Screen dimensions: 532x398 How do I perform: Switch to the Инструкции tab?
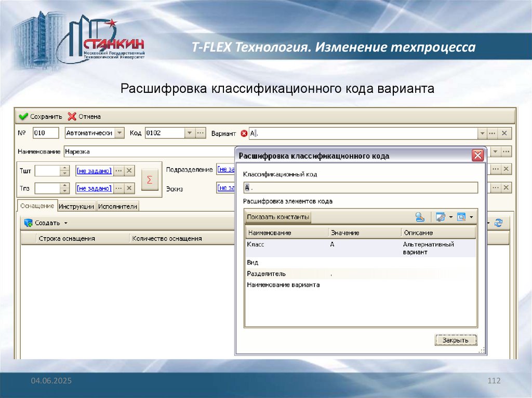point(76,207)
